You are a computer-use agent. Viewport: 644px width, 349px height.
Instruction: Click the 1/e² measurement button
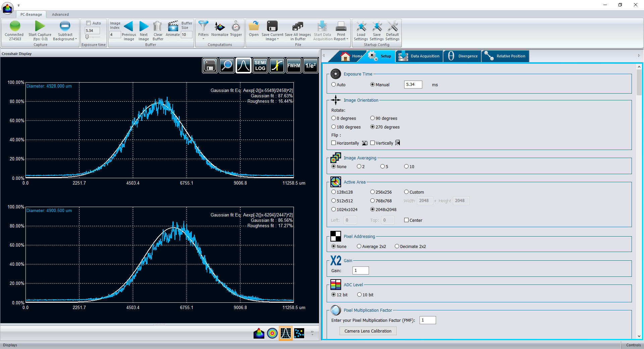point(310,65)
